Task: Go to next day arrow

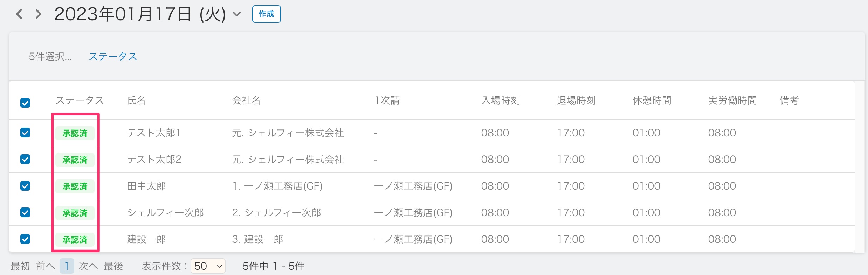Action: pos(39,14)
